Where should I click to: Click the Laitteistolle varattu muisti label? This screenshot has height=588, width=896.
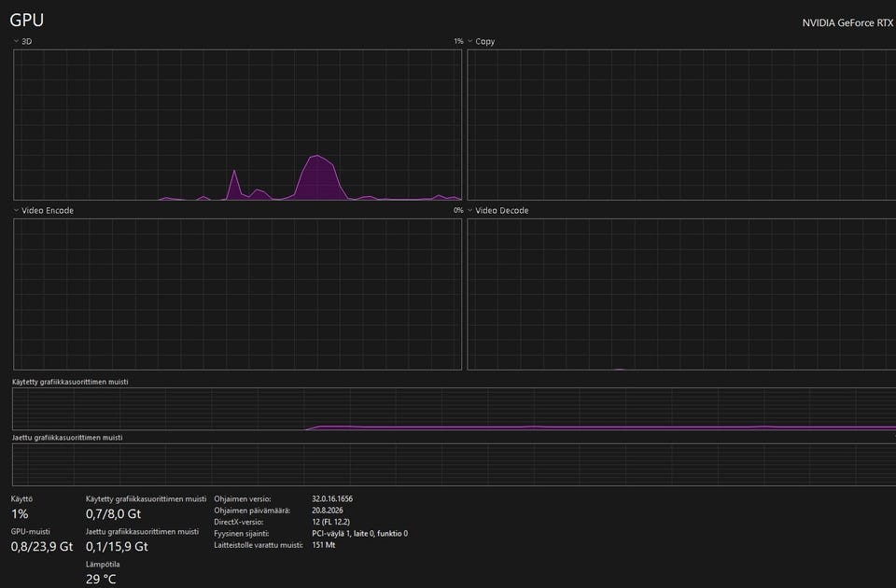[259, 544]
